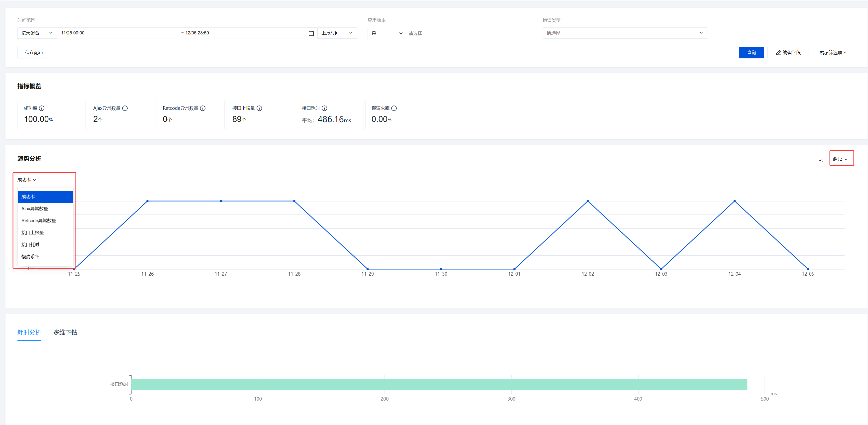Click the calendar icon in date range
This screenshot has height=425, width=868.
(x=311, y=33)
